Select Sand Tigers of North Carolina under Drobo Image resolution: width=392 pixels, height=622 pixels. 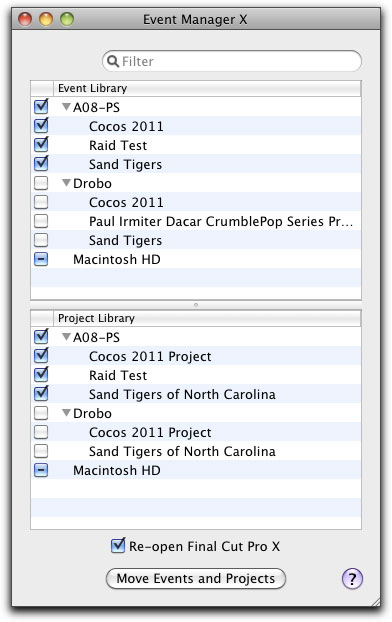(182, 451)
